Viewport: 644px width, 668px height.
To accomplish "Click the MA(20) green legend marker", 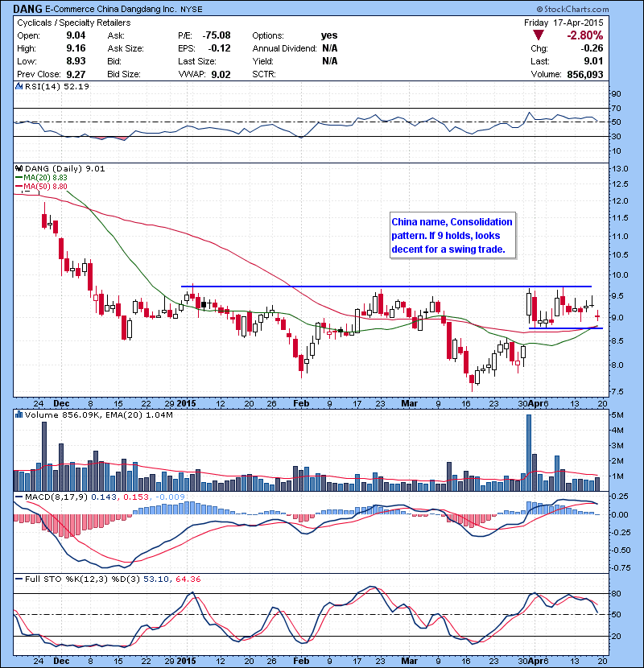I will (x=19, y=177).
